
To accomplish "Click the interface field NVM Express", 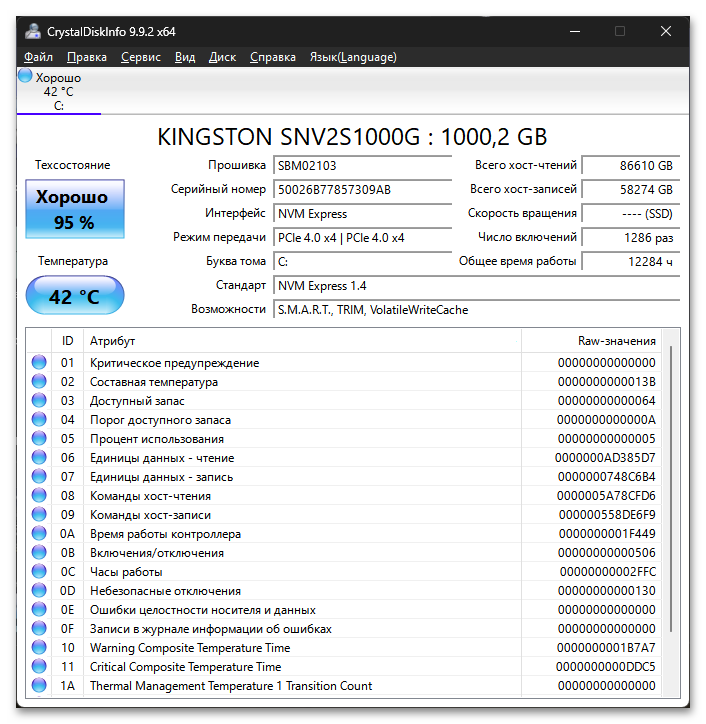I will (362, 214).
